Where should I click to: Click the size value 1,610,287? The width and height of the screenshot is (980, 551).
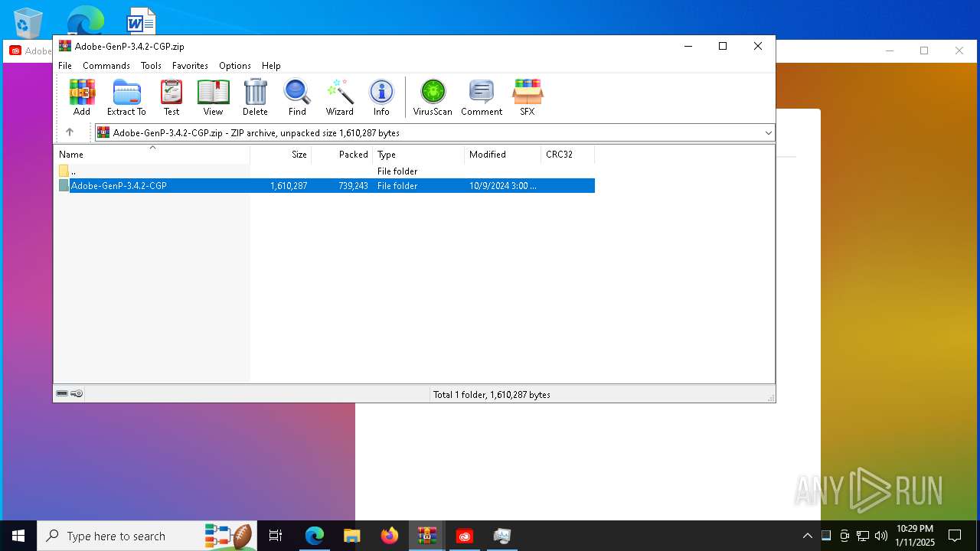click(x=289, y=186)
